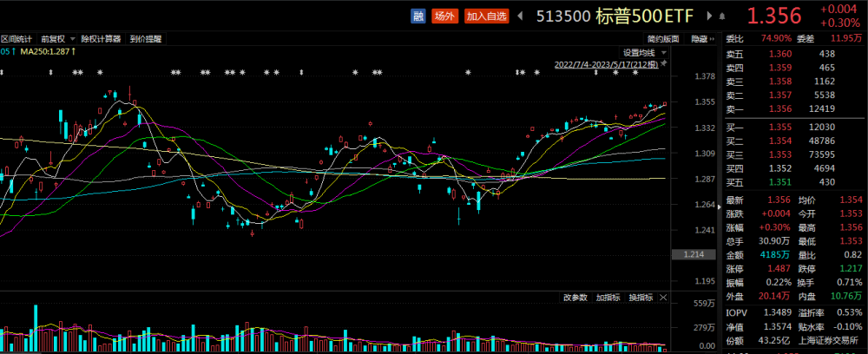Viewport: 868px width, 354px height.
Task: Click the 1.214 price axis marker
Action: (x=693, y=254)
